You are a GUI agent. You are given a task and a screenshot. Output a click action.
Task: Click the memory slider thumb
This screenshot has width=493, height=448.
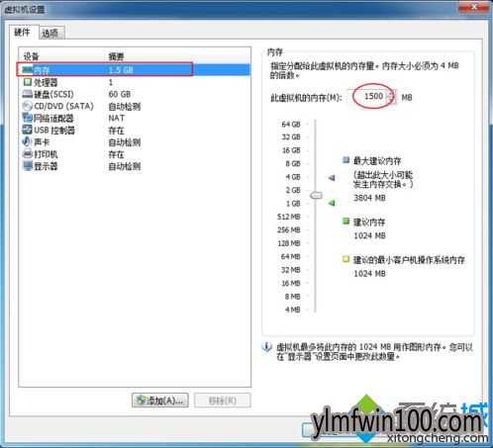316,196
